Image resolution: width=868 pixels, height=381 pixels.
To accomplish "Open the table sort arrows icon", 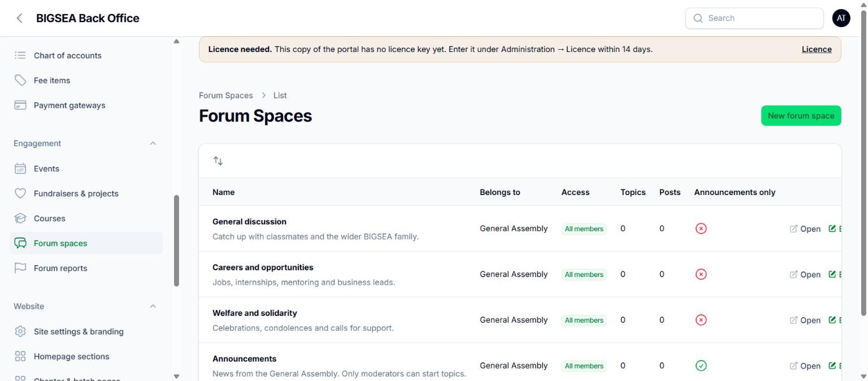I will [218, 161].
